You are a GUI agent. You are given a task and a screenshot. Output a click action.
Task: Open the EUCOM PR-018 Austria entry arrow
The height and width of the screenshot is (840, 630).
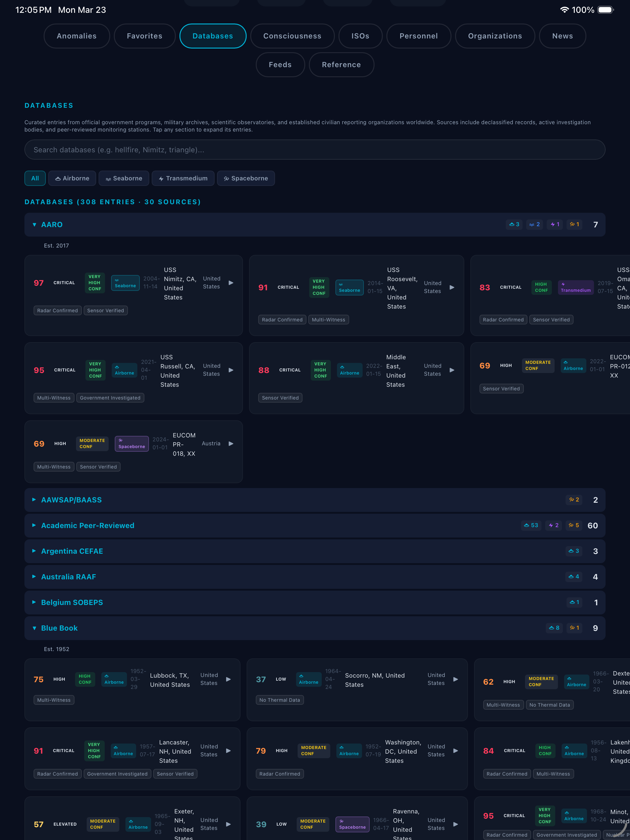231,444
